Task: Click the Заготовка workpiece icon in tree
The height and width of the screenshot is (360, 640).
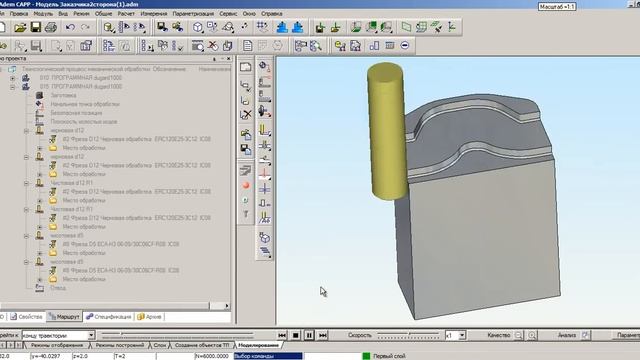Action: (40, 95)
